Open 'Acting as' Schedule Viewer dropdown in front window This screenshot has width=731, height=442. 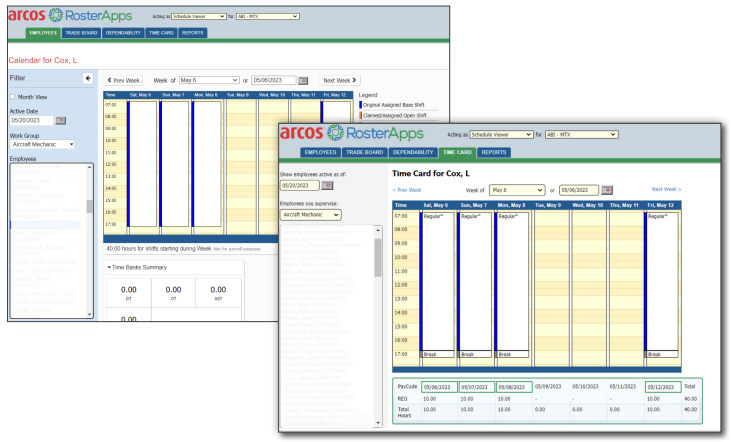coord(500,134)
